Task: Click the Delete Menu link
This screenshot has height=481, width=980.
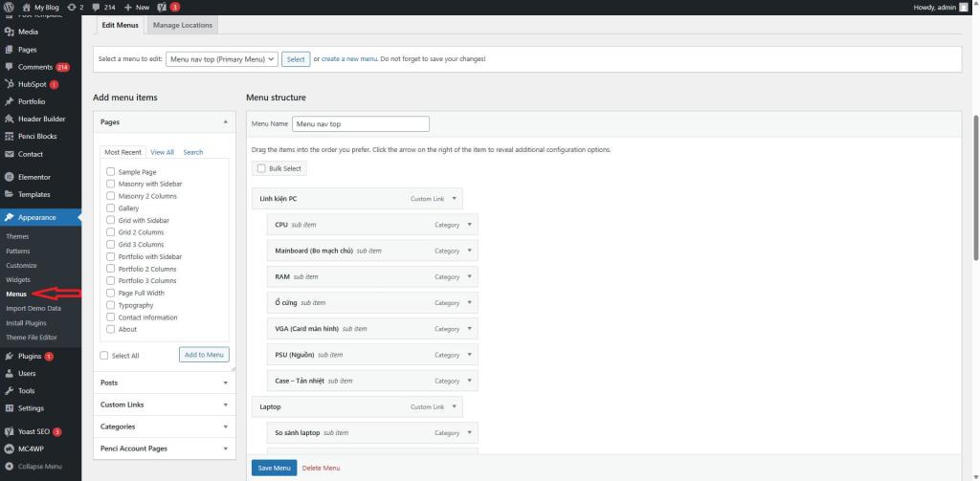Action: pos(322,468)
